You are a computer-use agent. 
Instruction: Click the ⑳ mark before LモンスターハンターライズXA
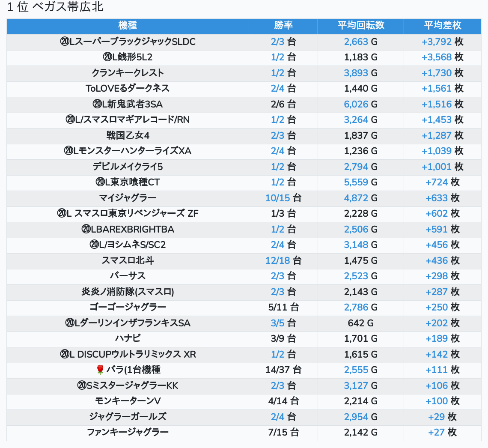tap(68, 151)
